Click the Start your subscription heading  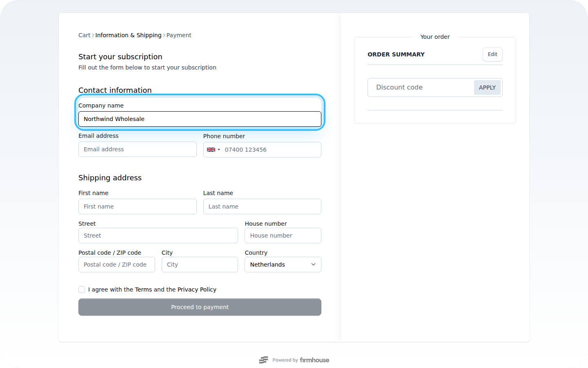(120, 57)
